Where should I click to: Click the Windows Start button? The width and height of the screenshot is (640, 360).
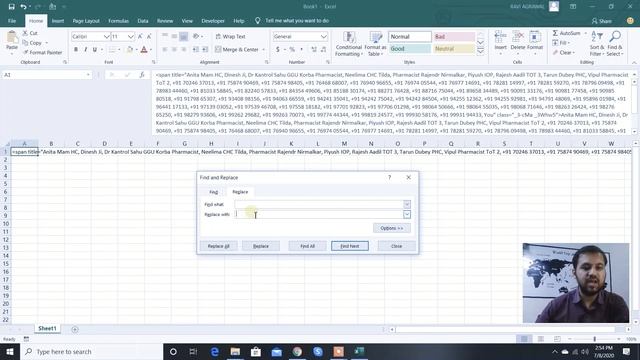10,352
